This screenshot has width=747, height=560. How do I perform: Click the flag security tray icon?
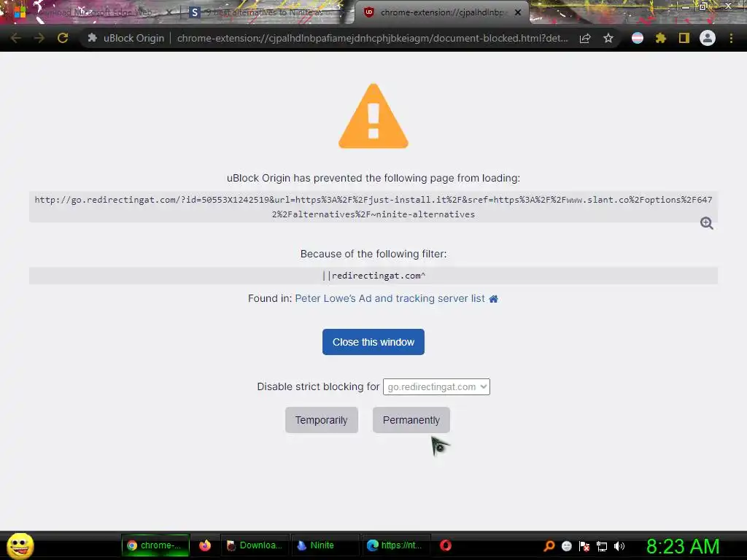[x=584, y=546]
